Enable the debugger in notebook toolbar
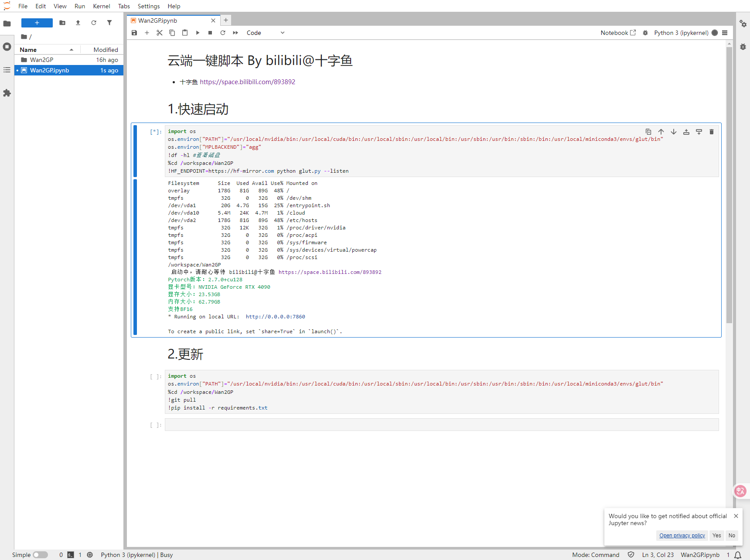The image size is (750, 560). point(645,33)
